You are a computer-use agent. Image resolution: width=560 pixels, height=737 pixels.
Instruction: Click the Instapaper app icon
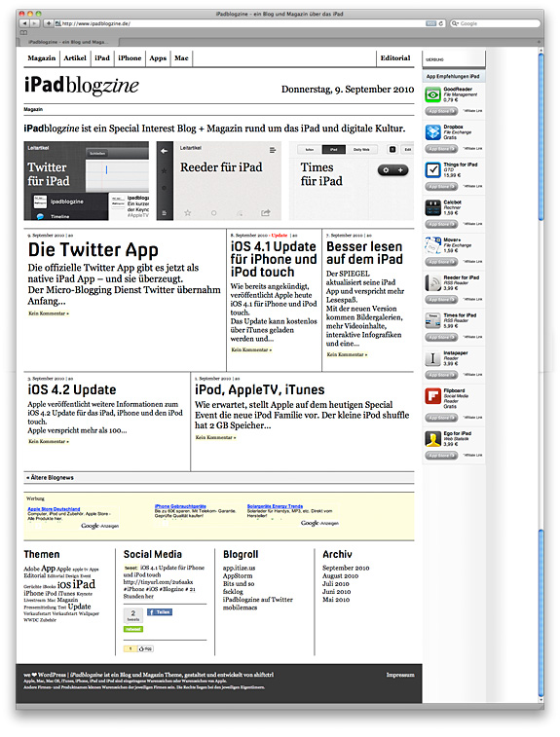point(432,358)
